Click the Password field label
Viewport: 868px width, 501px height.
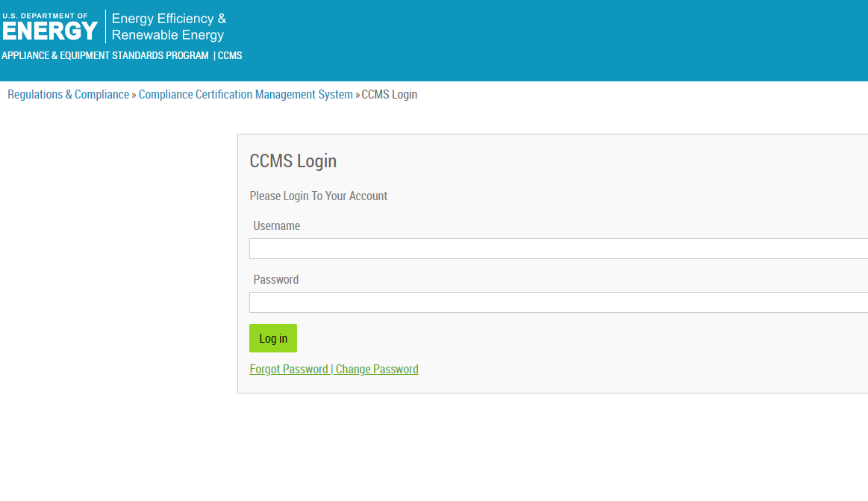pos(275,280)
